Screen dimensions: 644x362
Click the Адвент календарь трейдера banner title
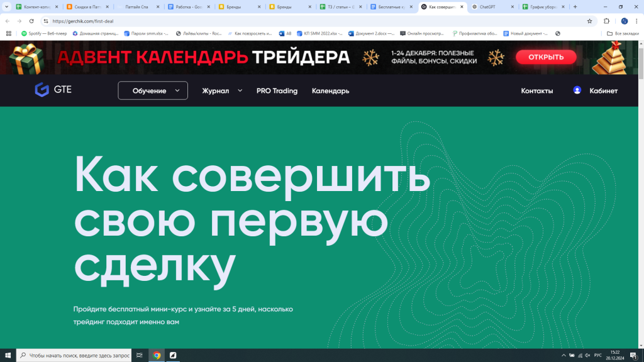[203, 57]
